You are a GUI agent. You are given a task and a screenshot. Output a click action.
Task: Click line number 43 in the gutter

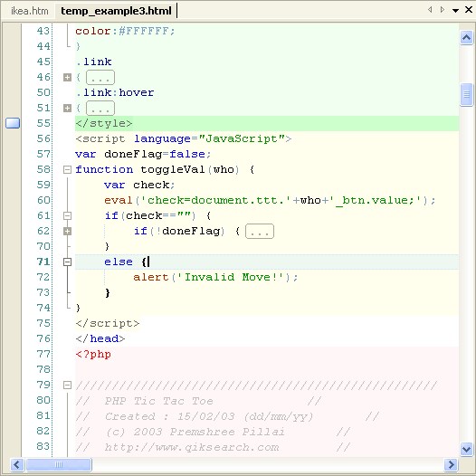(43, 31)
